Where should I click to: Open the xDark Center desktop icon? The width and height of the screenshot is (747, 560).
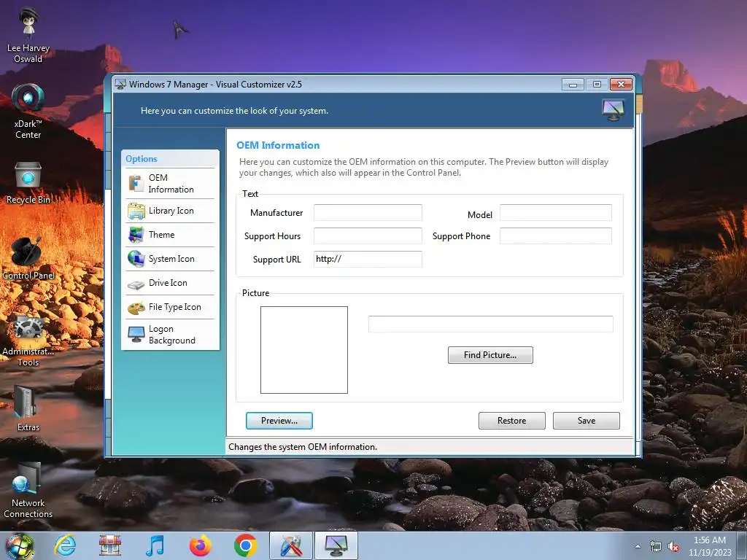coord(28,112)
